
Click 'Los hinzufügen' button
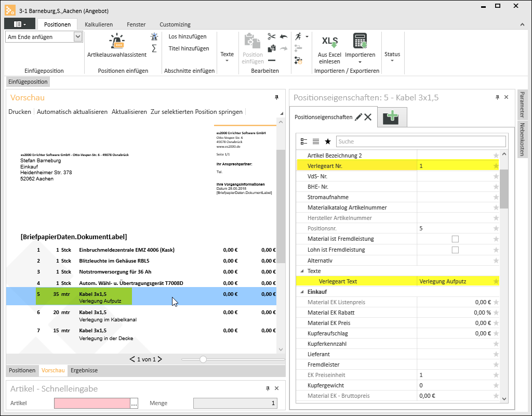click(188, 36)
